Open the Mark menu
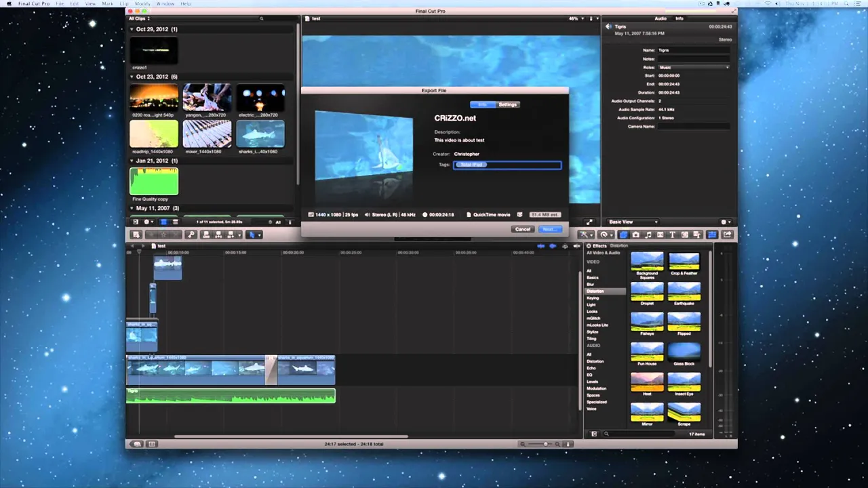This screenshot has height=488, width=868. [108, 3]
